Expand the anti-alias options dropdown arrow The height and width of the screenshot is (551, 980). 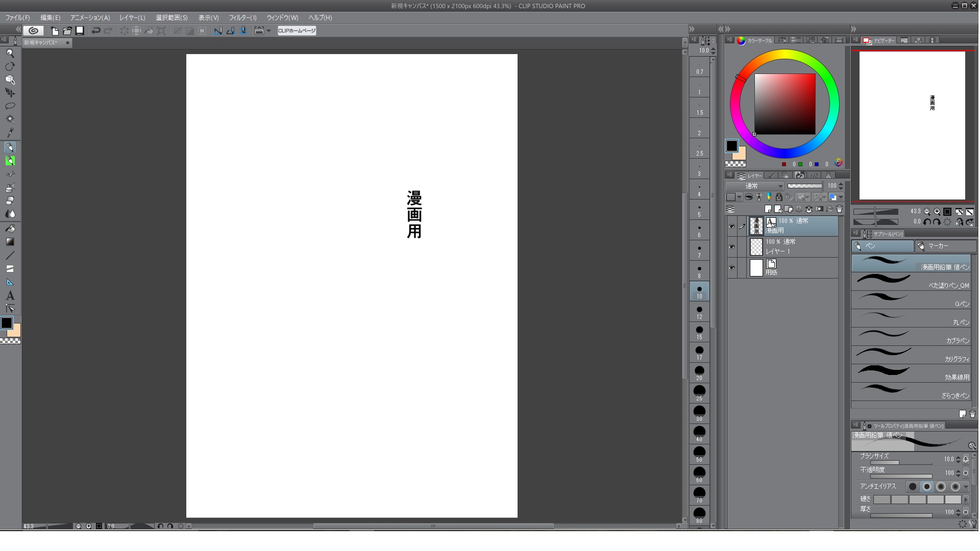pyautogui.click(x=966, y=487)
